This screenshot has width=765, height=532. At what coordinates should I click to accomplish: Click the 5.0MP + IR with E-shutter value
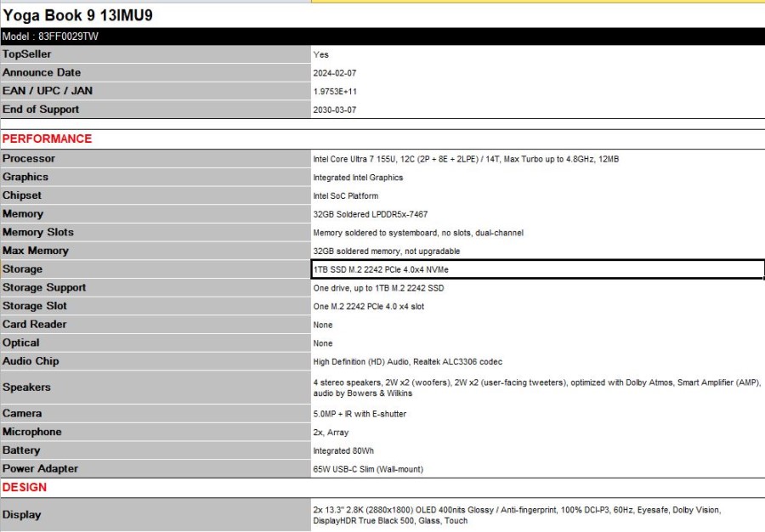click(x=360, y=414)
